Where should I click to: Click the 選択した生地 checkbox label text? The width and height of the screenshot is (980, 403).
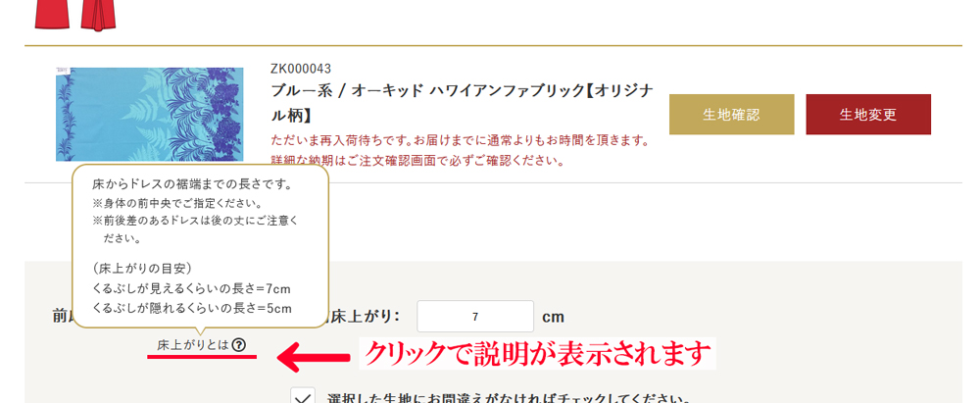coord(510,398)
